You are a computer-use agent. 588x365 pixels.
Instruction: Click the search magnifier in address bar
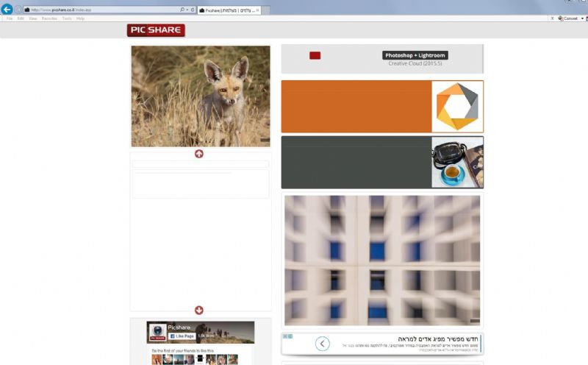[182, 10]
